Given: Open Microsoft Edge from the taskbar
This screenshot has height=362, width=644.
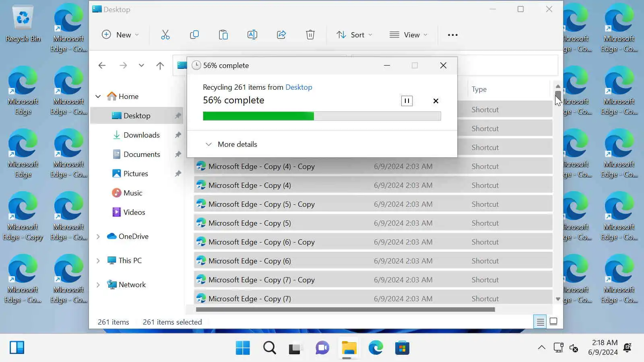Looking at the screenshot, I should point(376,348).
